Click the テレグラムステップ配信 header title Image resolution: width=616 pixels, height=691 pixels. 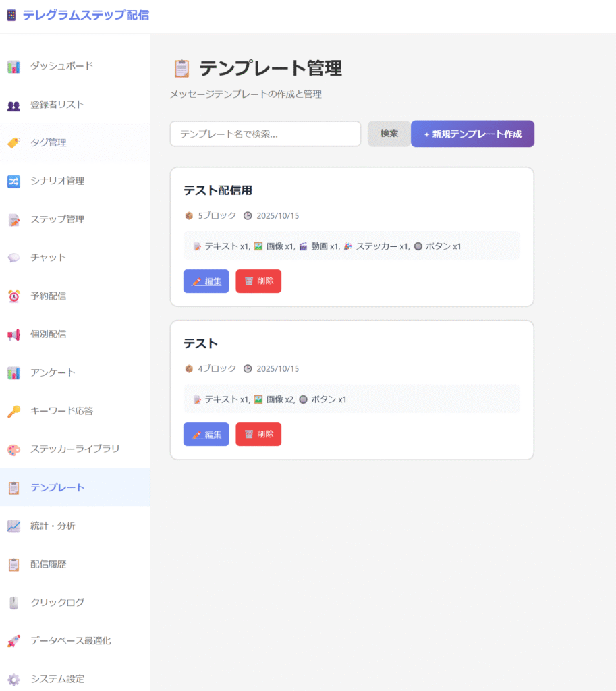86,15
